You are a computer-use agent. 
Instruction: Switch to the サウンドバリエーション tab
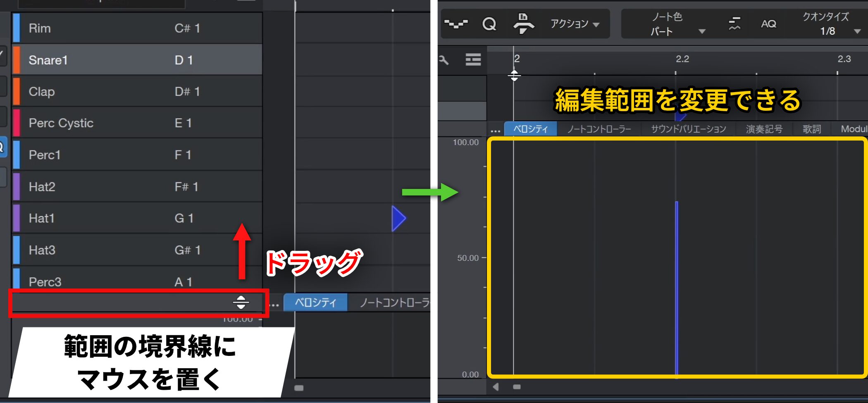coord(688,129)
